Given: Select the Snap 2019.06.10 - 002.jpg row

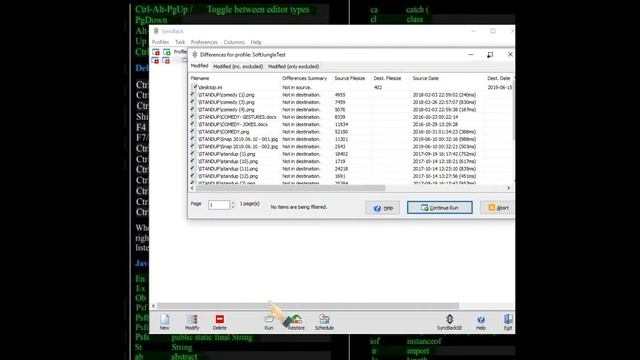Looking at the screenshot, I should (350, 146).
